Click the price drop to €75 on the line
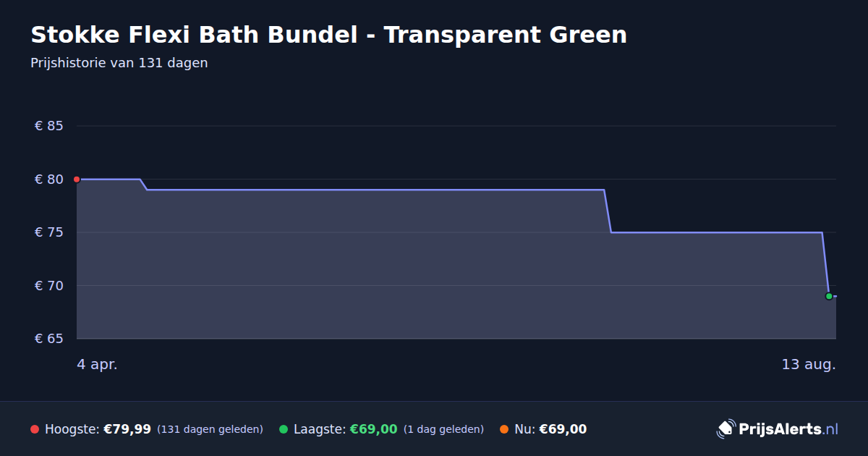This screenshot has height=456, width=868. point(608,211)
